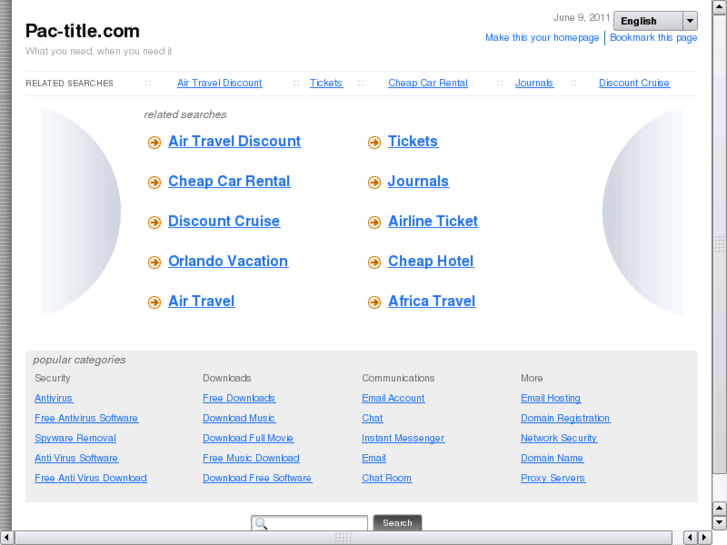Open the Chat link under Communications
The image size is (727, 545).
point(372,418)
